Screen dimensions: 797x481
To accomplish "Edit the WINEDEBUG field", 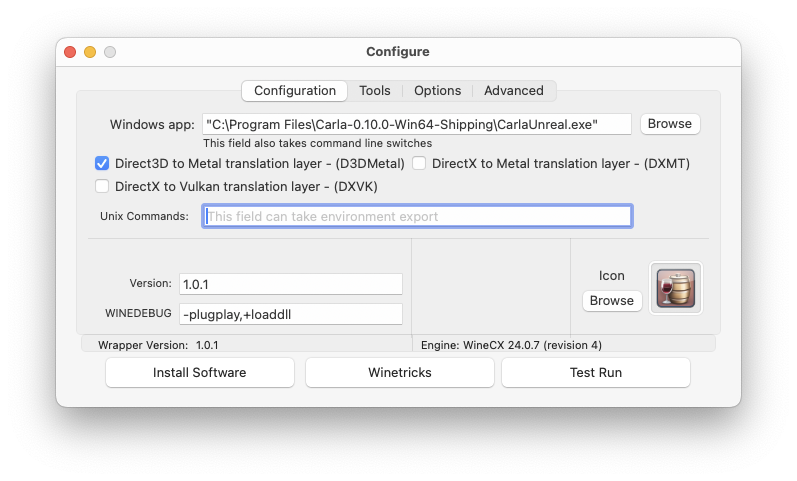I will (290, 314).
